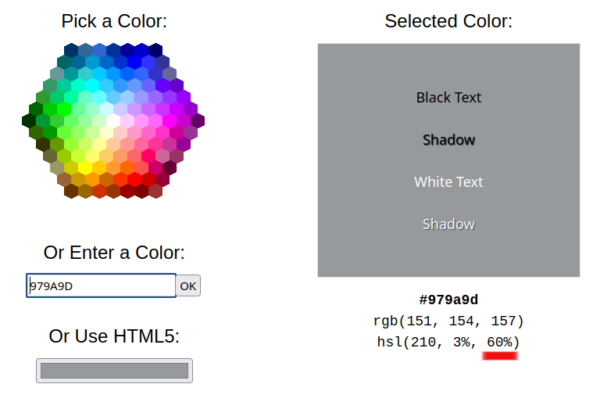Pick the magenta hexagon on right side
Screen dimensions: 600x402
pyautogui.click(x=170, y=120)
